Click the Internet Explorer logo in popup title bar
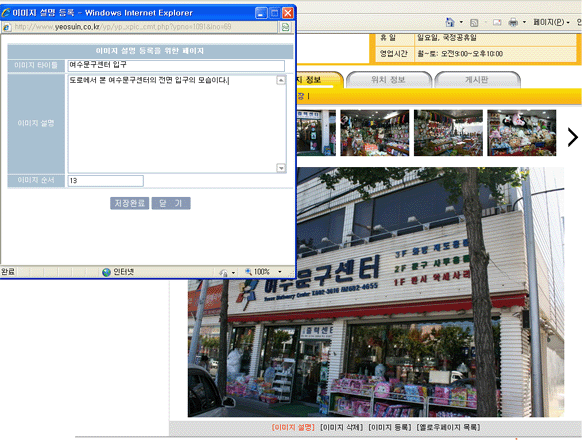582x440 pixels. point(6,13)
